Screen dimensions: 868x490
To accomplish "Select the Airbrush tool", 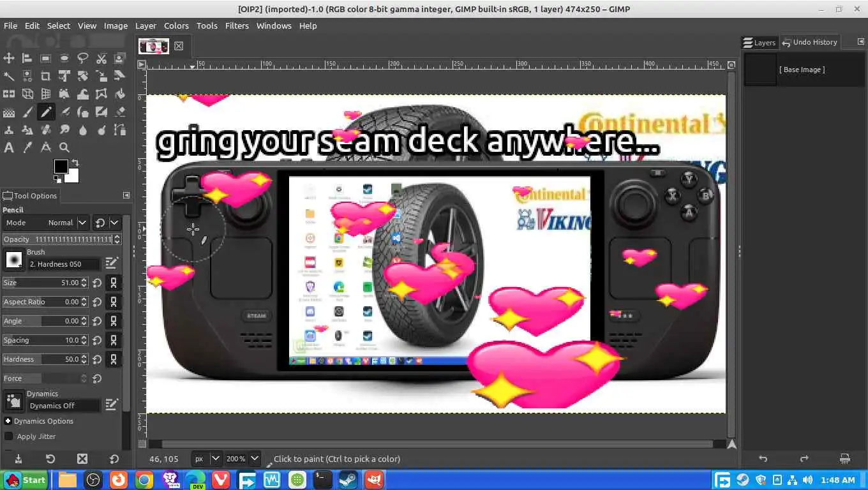I will point(64,112).
